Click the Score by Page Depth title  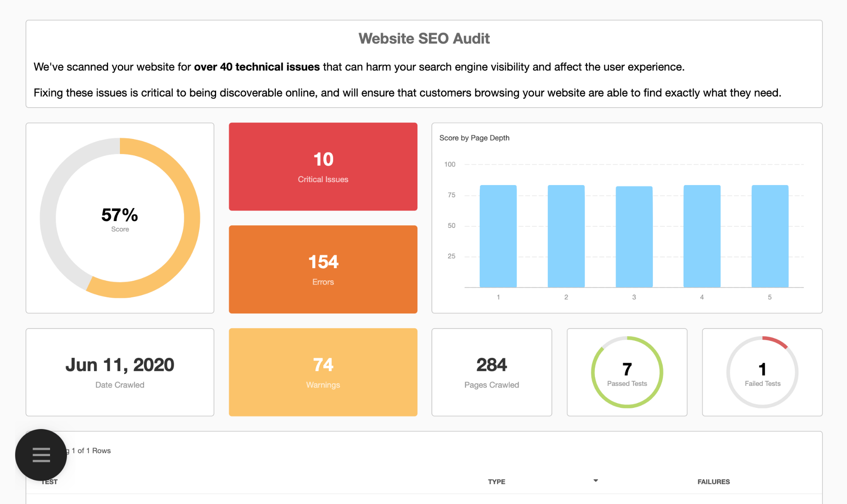(474, 138)
